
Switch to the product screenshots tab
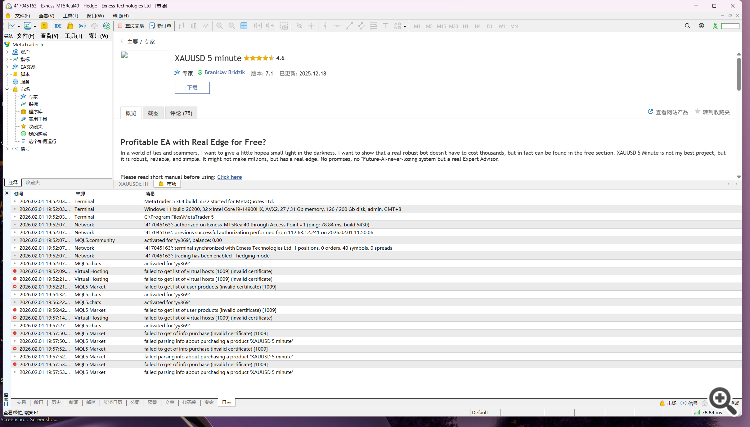[x=153, y=113]
